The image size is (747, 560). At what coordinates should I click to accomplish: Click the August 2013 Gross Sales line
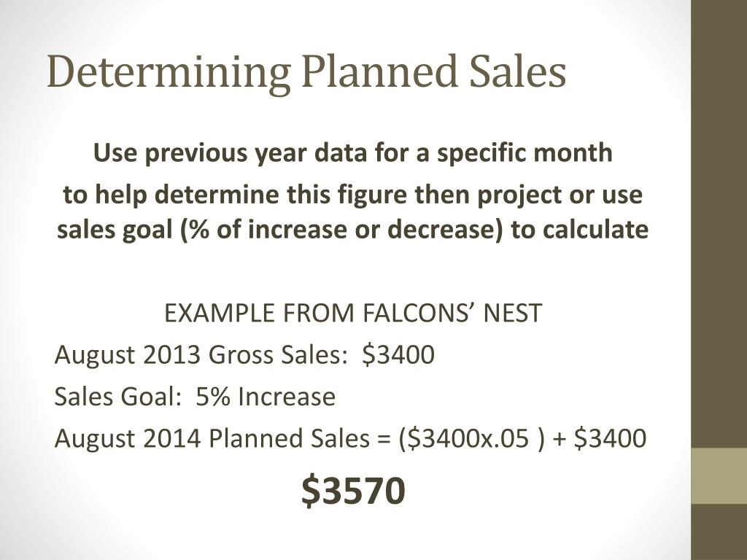point(244,355)
